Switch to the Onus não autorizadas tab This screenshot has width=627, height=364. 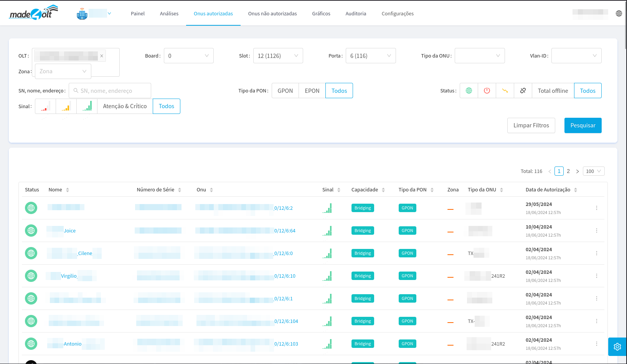pos(272,13)
